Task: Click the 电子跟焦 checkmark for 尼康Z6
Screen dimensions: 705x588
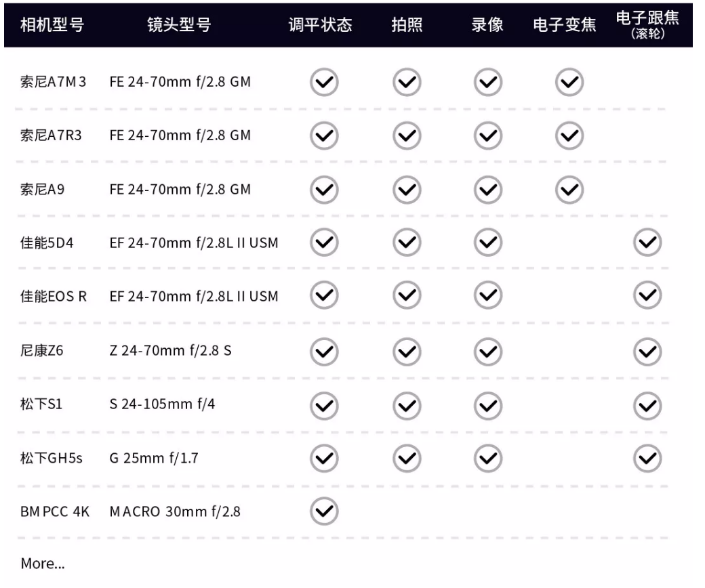Action: click(647, 352)
